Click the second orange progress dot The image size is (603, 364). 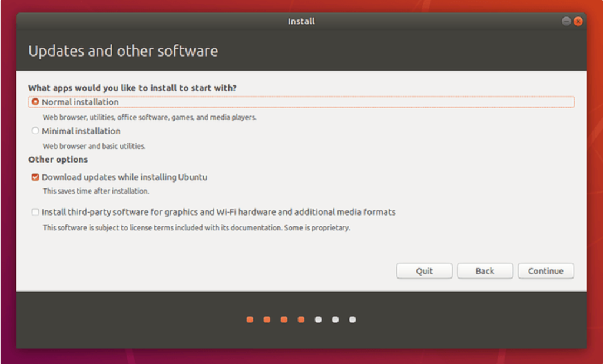[267, 320]
